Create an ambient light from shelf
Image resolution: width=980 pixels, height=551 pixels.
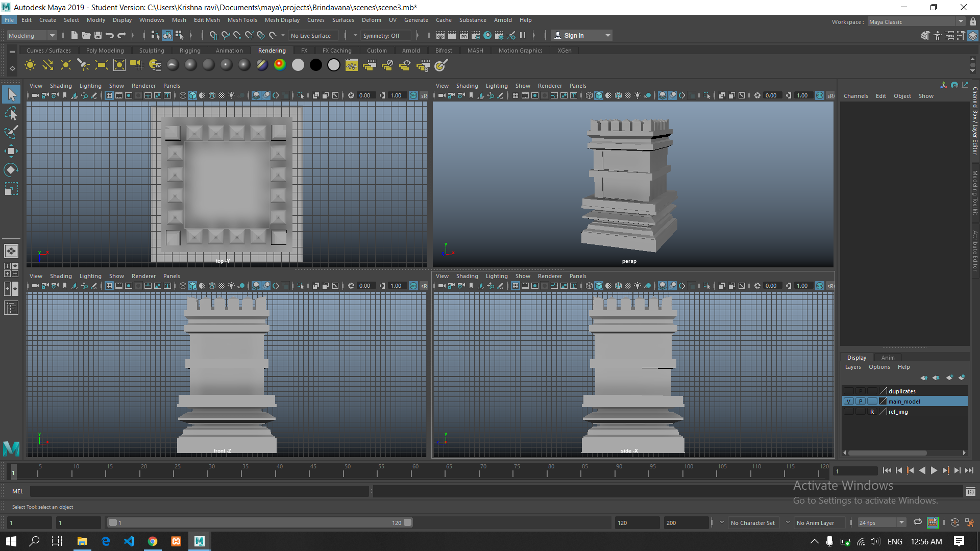click(x=30, y=65)
